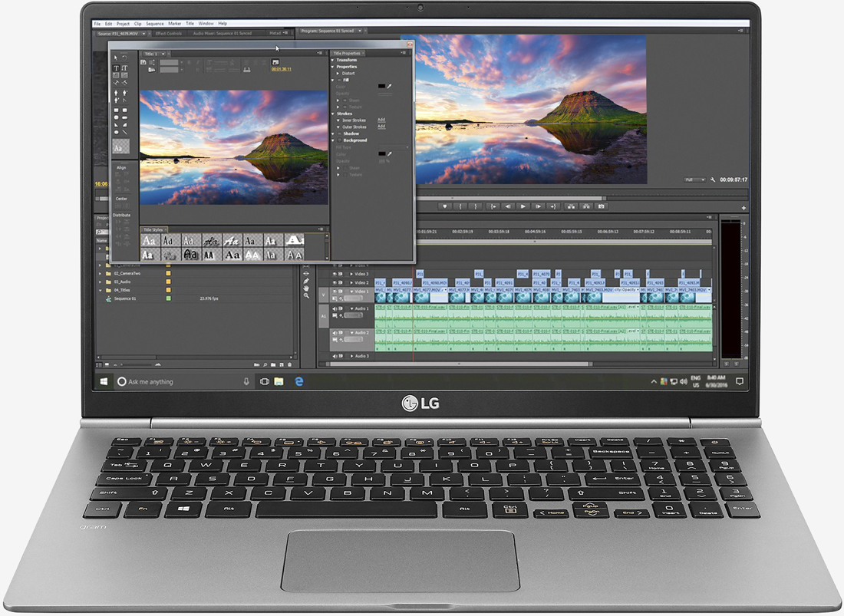Select the timeline Zoom tool
Screen dimensions: 844x616
point(306,296)
